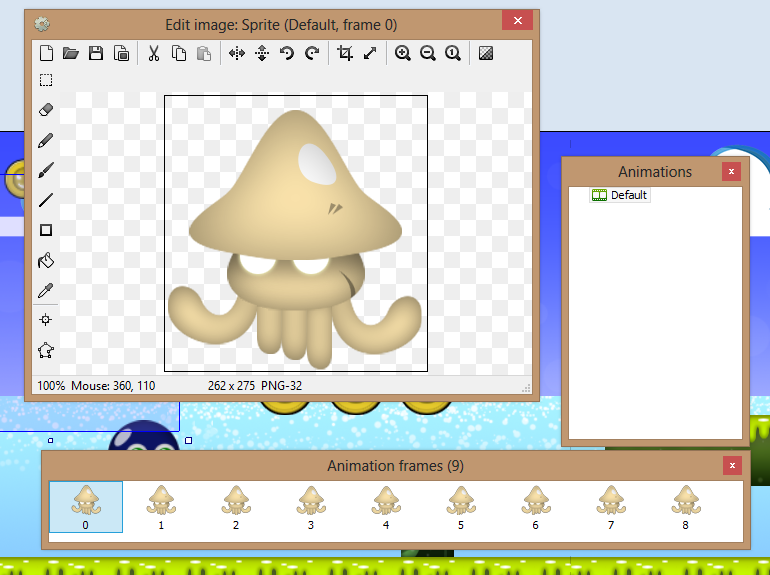Image resolution: width=770 pixels, height=575 pixels.
Task: Click the 100% zoom status text
Action: point(51,386)
